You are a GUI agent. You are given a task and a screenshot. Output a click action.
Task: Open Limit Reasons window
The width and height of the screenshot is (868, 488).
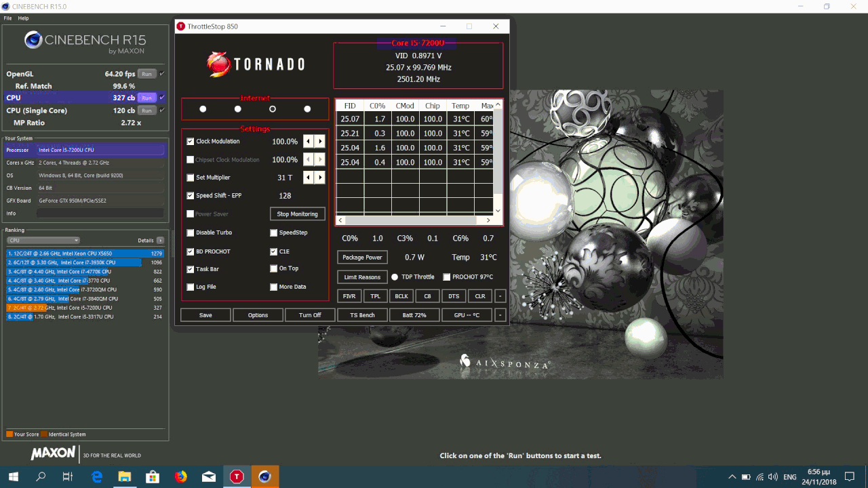[362, 277]
